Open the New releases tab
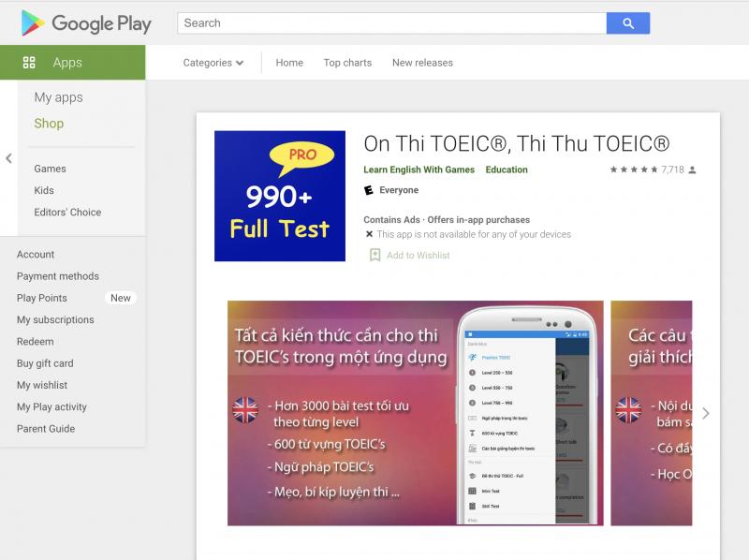The height and width of the screenshot is (560, 749). point(423,63)
